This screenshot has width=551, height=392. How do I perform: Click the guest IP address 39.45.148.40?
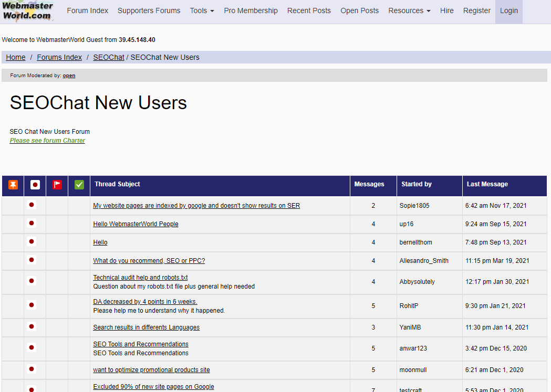tap(137, 40)
